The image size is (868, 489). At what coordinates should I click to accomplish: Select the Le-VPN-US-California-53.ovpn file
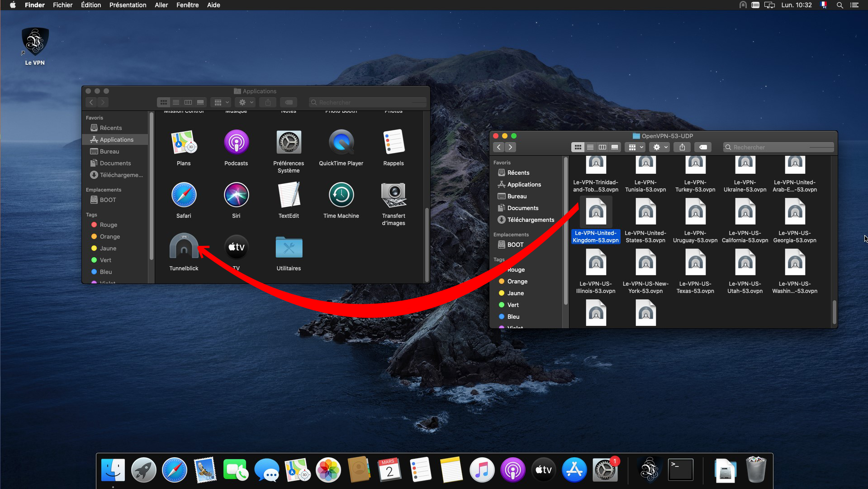[x=745, y=212]
